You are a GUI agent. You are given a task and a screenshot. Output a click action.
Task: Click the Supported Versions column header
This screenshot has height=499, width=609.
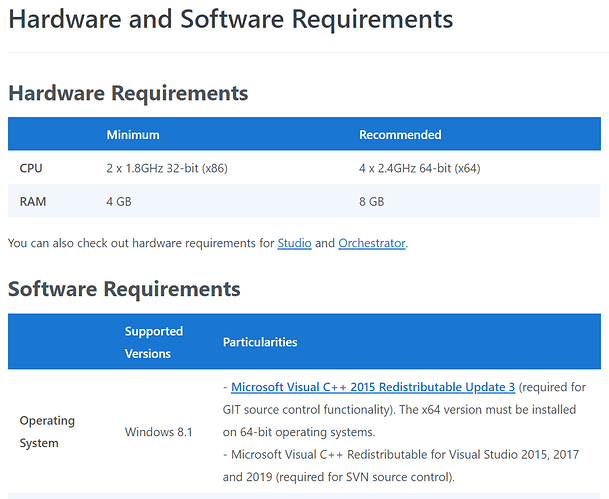click(154, 342)
